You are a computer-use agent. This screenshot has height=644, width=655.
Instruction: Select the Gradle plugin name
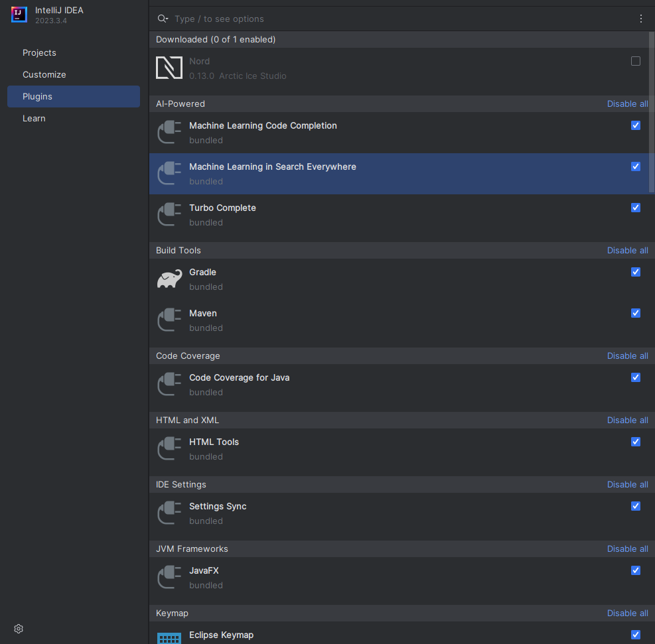[x=202, y=272]
